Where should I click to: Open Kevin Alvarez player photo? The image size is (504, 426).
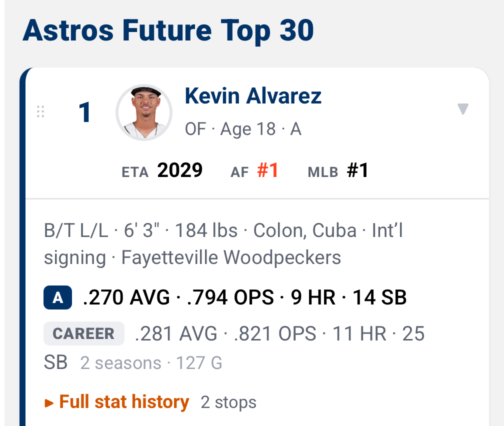pyautogui.click(x=144, y=112)
